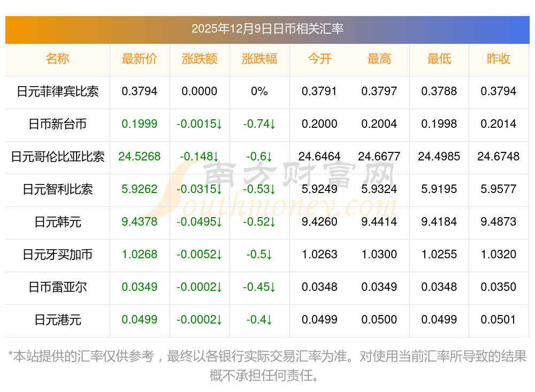Click opening price 0.3791
The height and width of the screenshot is (392, 535).
click(319, 91)
